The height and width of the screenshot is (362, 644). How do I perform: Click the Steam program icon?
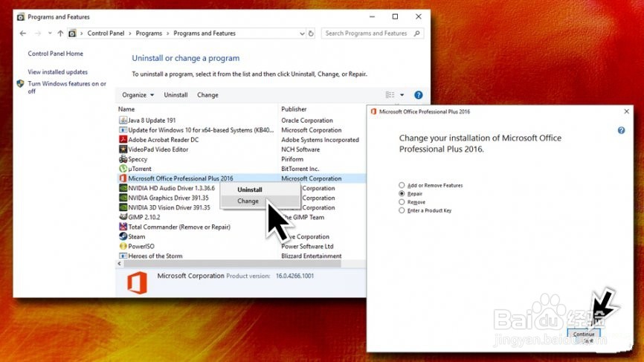coord(123,236)
